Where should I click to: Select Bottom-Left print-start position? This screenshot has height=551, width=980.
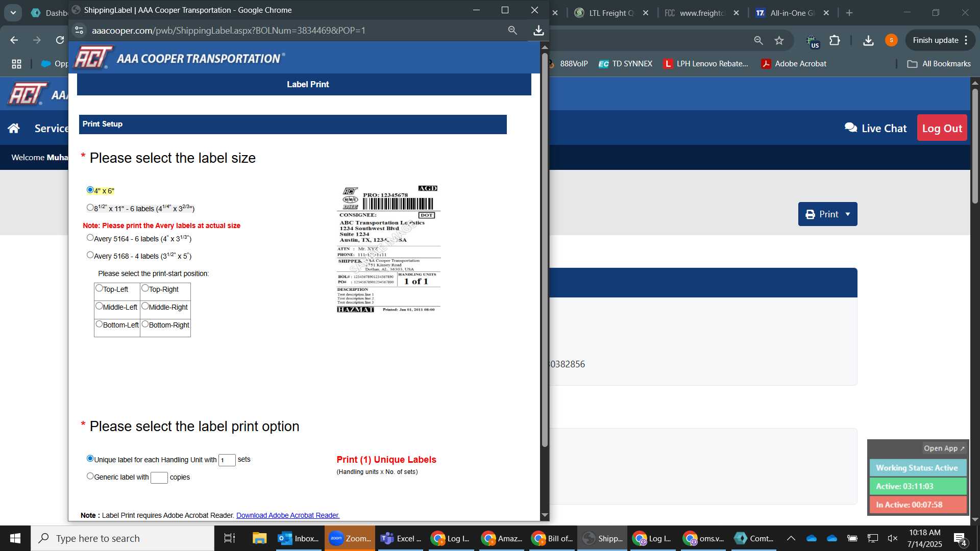(99, 324)
